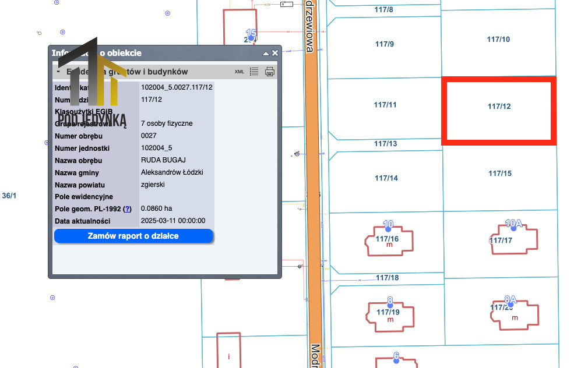Select the Aleksandrów Łódzki municipality value
Viewport: 588px width, 368px height.
tap(172, 172)
